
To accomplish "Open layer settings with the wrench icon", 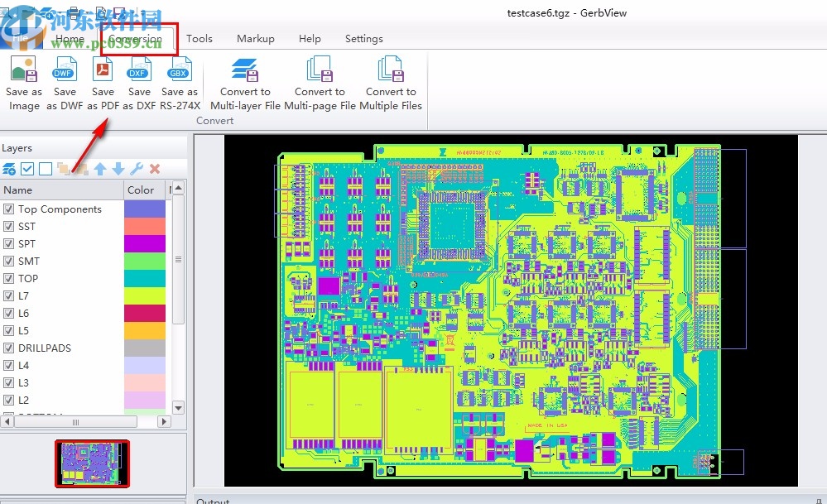I will pos(137,169).
